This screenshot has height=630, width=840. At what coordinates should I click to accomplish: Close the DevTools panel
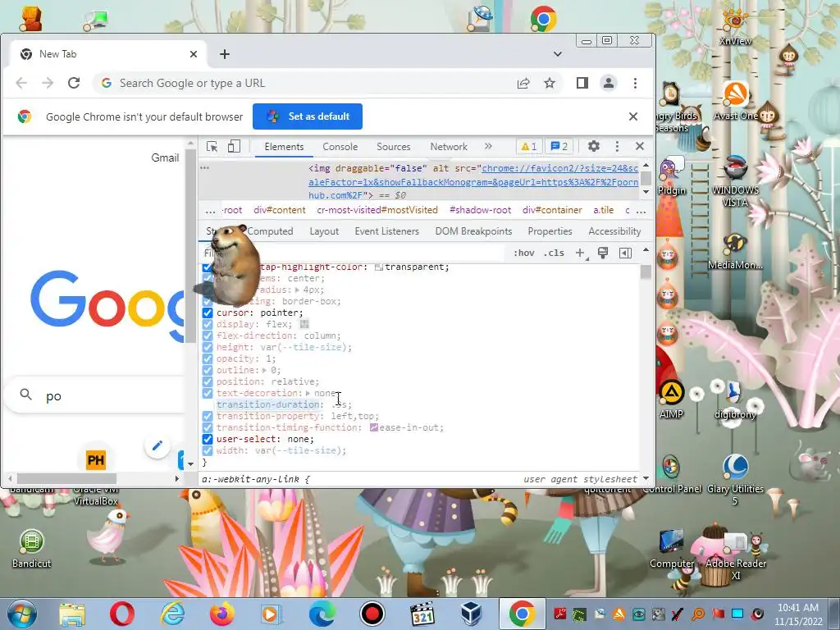coord(640,146)
